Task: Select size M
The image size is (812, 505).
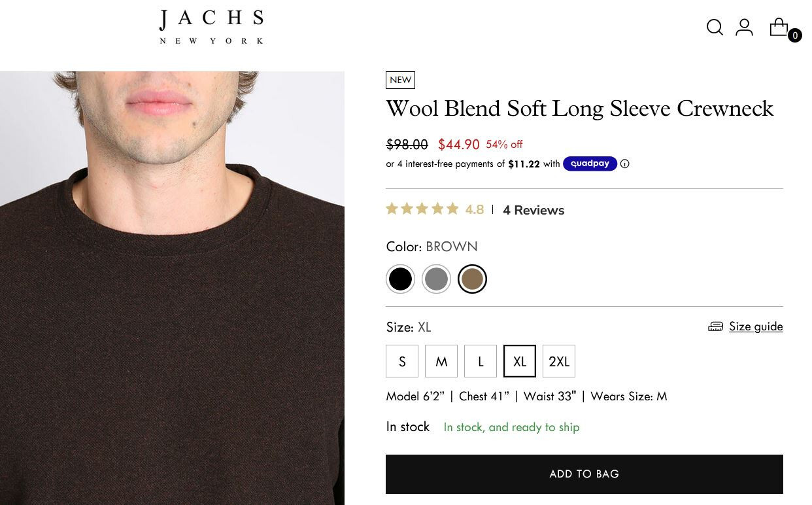Action: coord(441,361)
